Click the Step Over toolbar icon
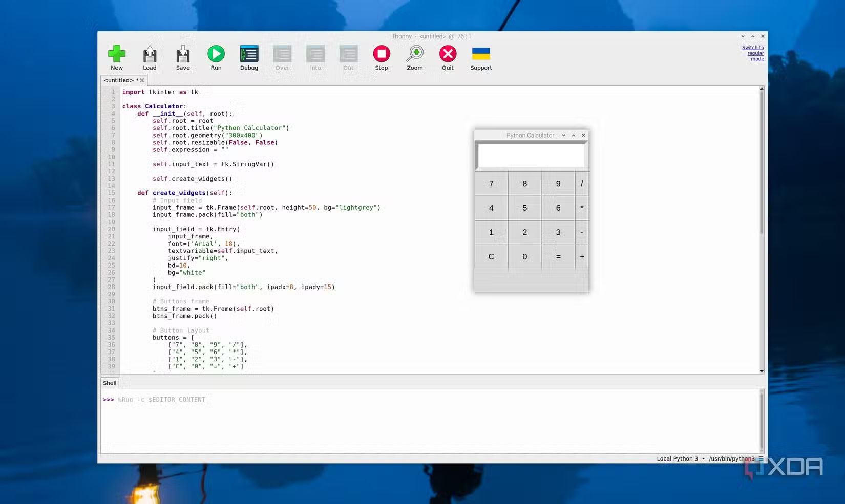The height and width of the screenshot is (504, 845). [282, 54]
